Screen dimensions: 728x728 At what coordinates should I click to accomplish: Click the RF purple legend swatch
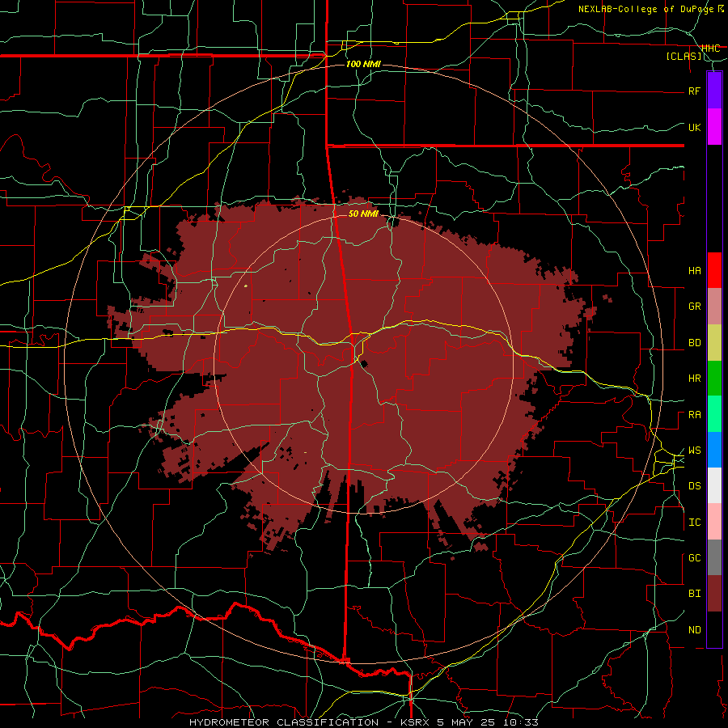click(x=714, y=91)
